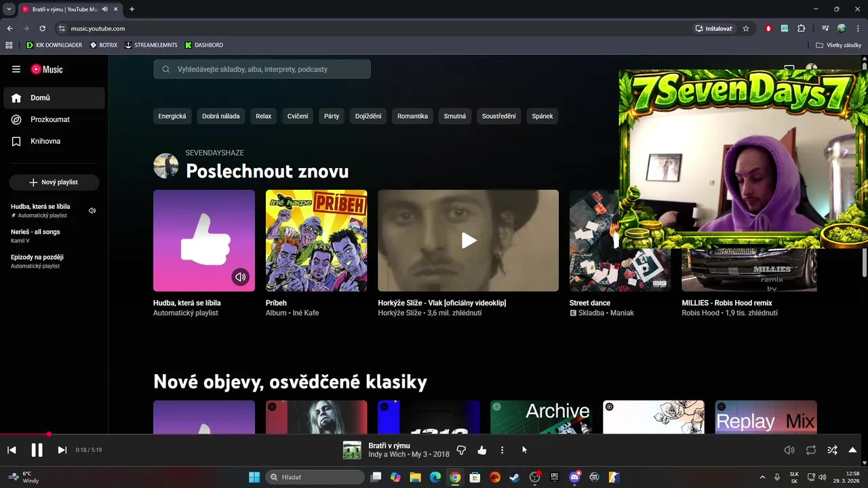
Task: Select the Smutná chip
Action: click(455, 116)
